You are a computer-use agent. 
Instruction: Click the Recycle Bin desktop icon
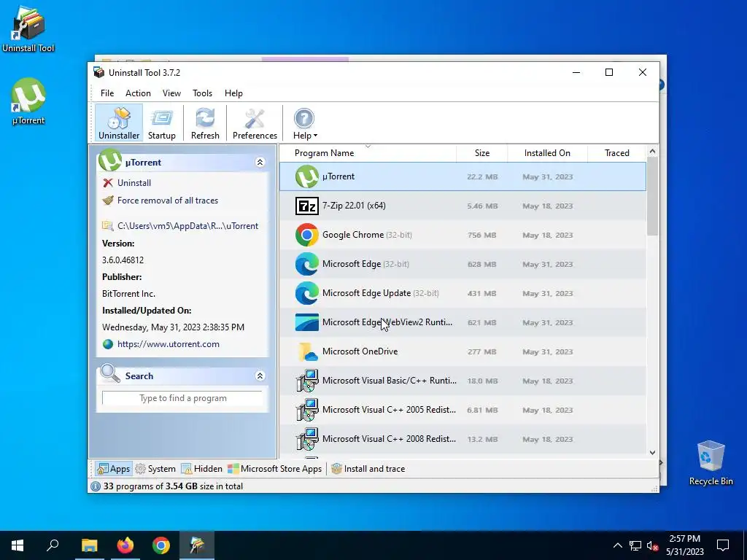coord(711,463)
